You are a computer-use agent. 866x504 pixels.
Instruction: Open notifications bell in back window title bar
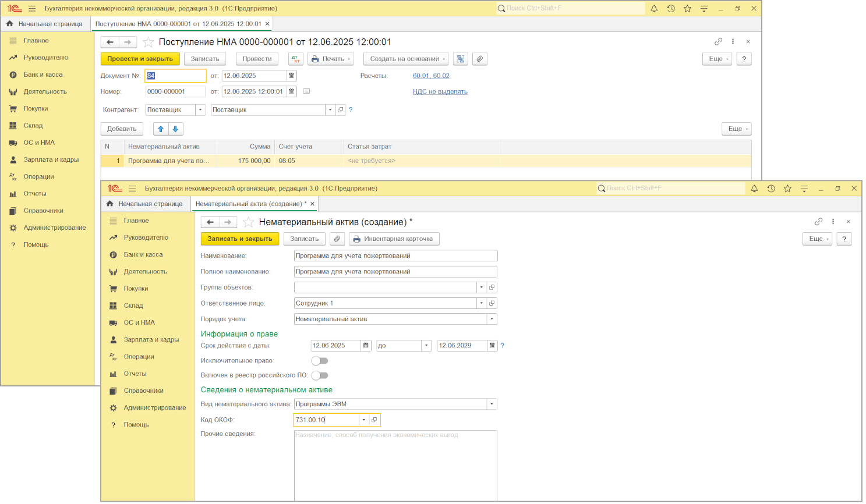[x=654, y=8]
